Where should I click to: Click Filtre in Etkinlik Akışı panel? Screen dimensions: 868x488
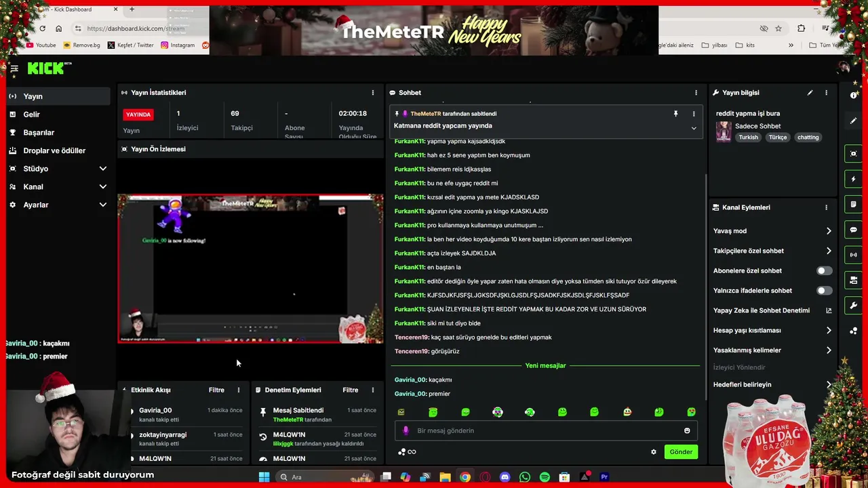click(216, 390)
